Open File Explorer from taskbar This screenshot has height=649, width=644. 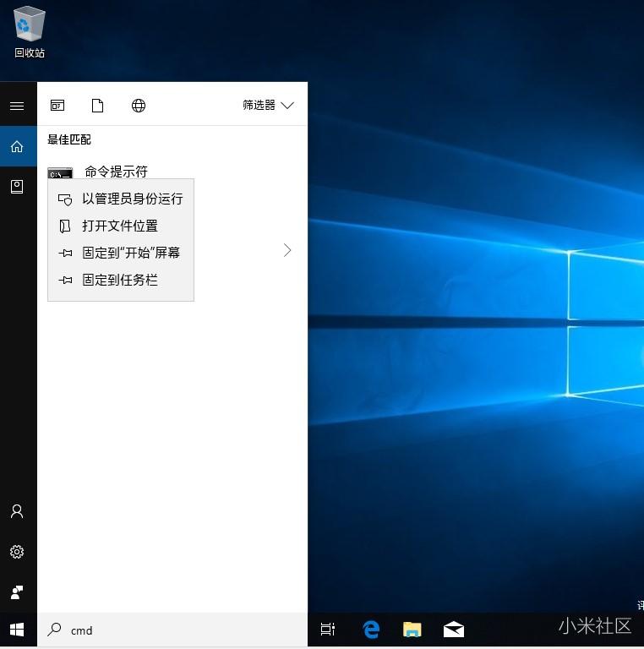pos(412,630)
